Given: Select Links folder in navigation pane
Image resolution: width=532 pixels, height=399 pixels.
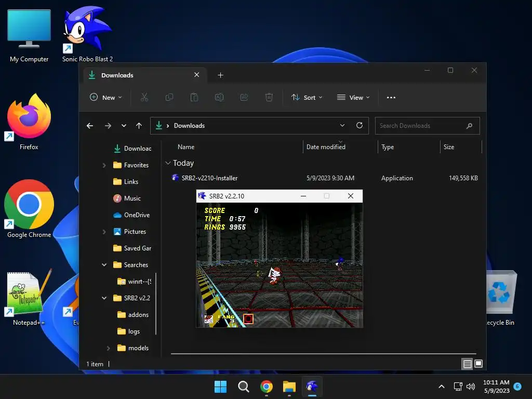Looking at the screenshot, I should point(126,182).
